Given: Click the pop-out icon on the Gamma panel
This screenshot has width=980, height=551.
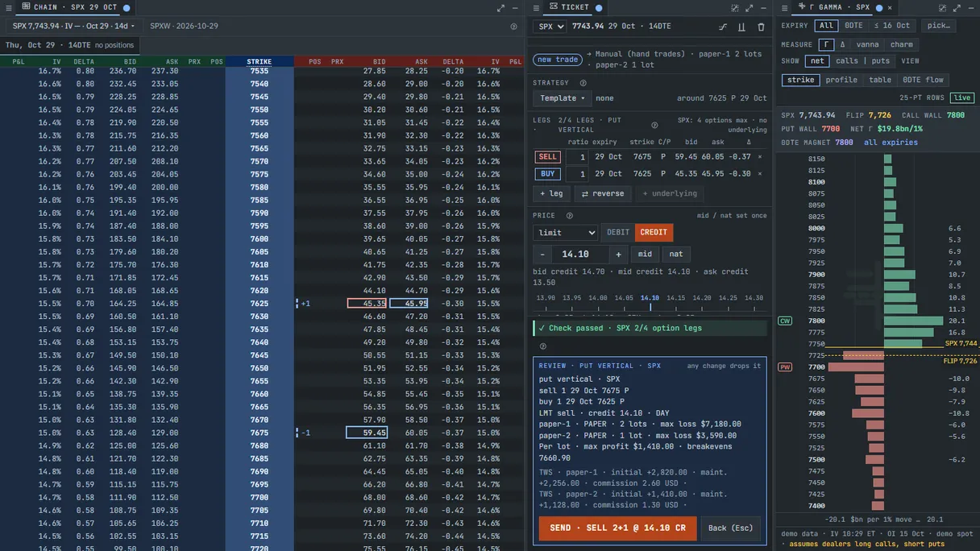Looking at the screenshot, I should [943, 8].
